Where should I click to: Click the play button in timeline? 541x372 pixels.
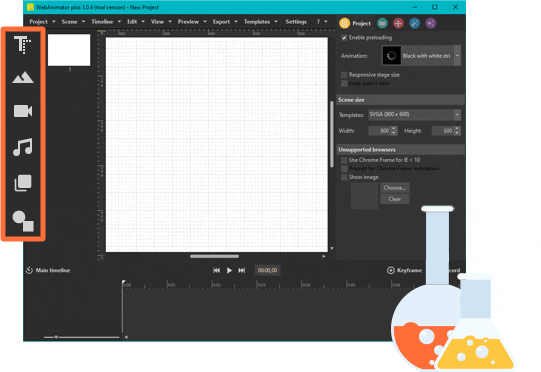click(229, 270)
